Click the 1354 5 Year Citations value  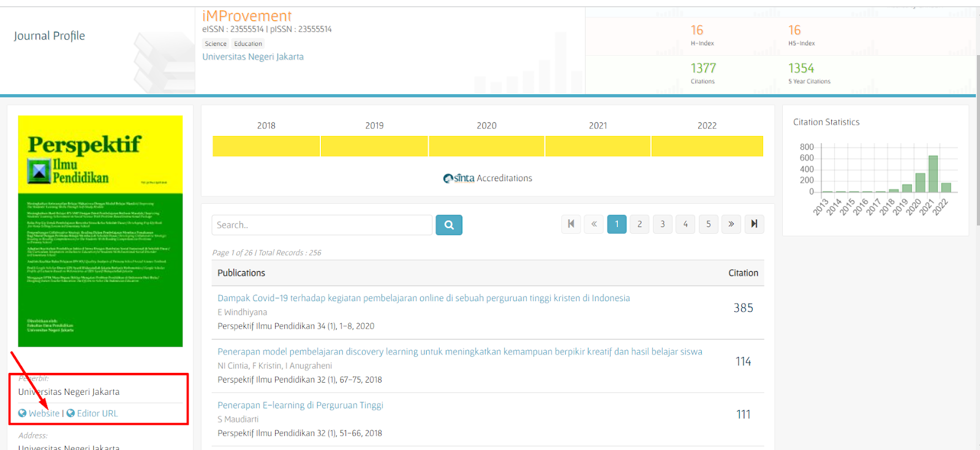801,68
